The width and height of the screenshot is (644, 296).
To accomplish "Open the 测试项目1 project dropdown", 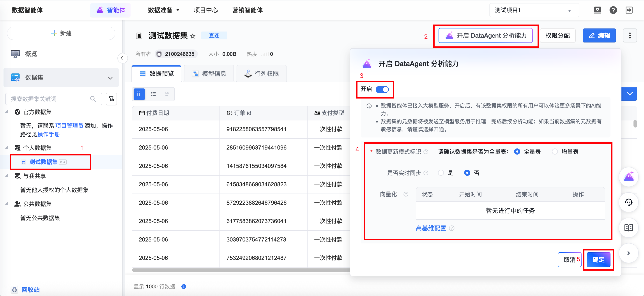I will point(534,10).
